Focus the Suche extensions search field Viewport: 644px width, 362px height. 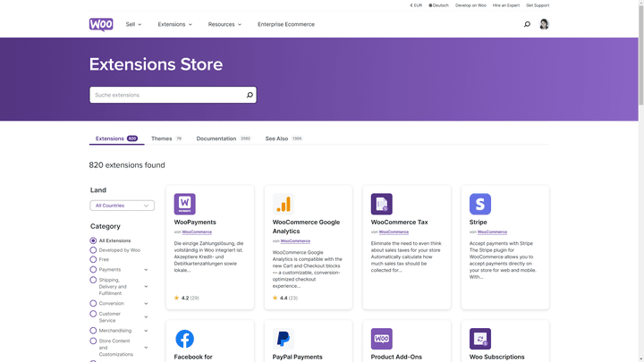(x=173, y=95)
